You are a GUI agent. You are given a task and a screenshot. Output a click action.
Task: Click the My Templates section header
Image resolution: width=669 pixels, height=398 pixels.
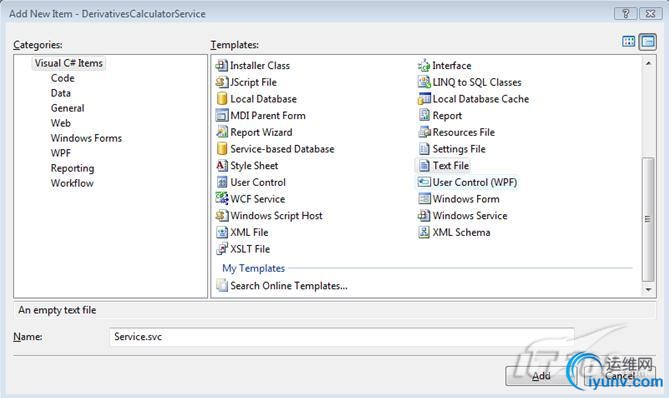[253, 268]
